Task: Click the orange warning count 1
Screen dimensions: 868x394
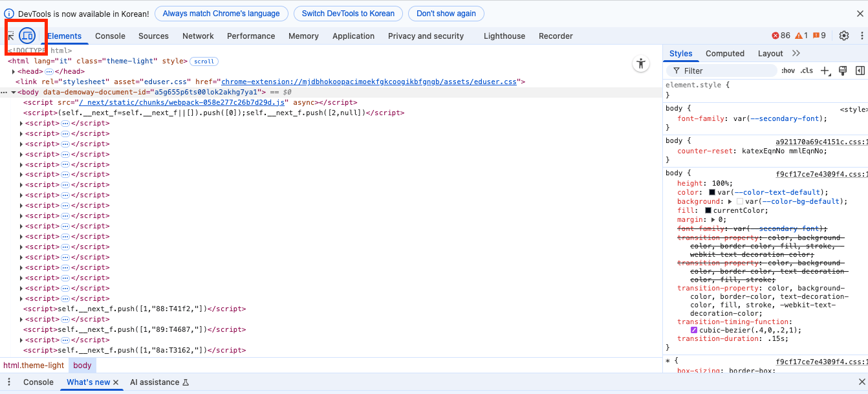Action: click(801, 36)
